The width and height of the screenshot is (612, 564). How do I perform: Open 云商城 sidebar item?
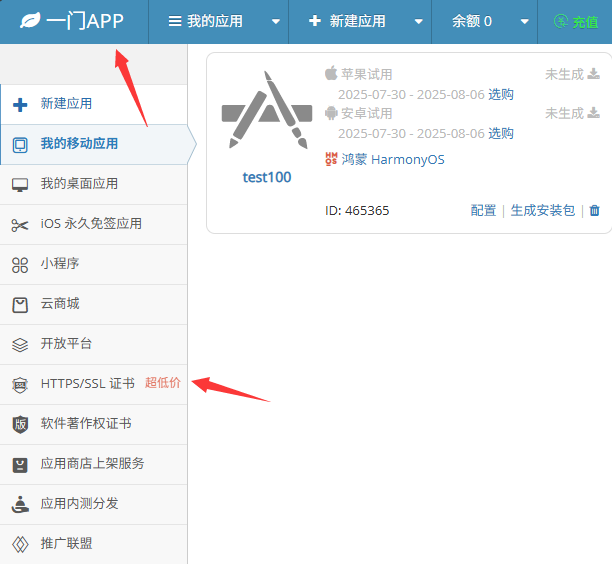(94, 304)
